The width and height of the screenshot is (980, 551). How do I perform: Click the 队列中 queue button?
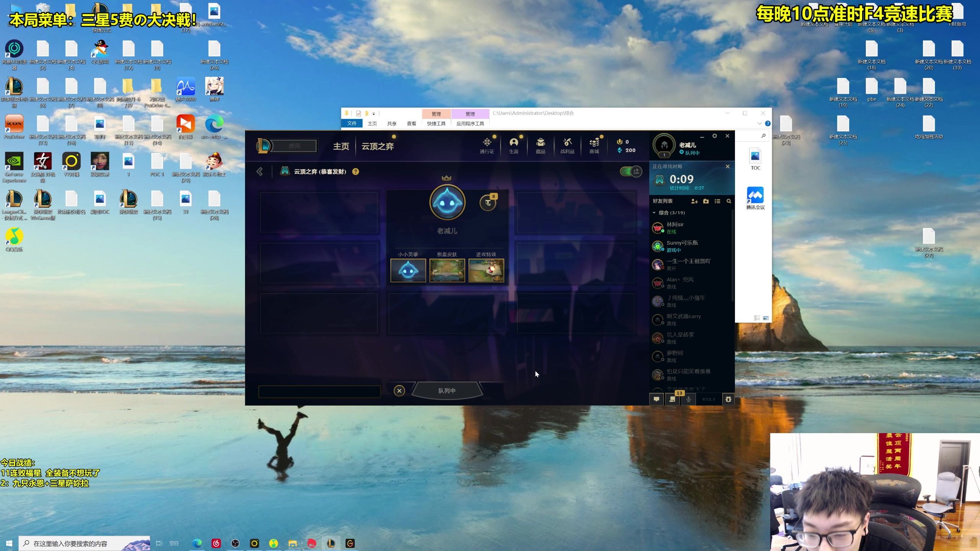point(447,390)
